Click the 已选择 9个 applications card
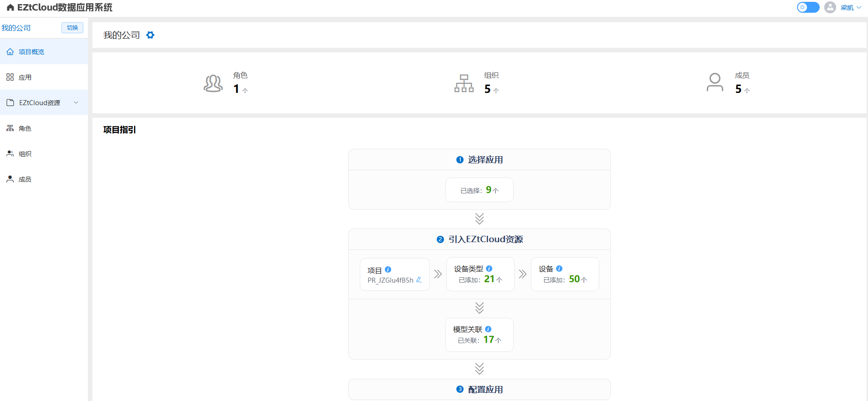Image resolution: width=868 pixels, height=401 pixels. pyautogui.click(x=479, y=190)
